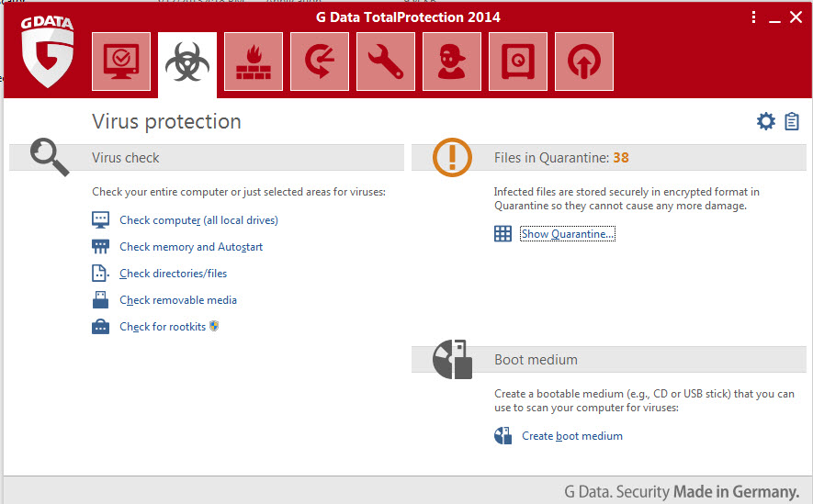Click Check directories/files link
This screenshot has width=813, height=504.
click(174, 274)
